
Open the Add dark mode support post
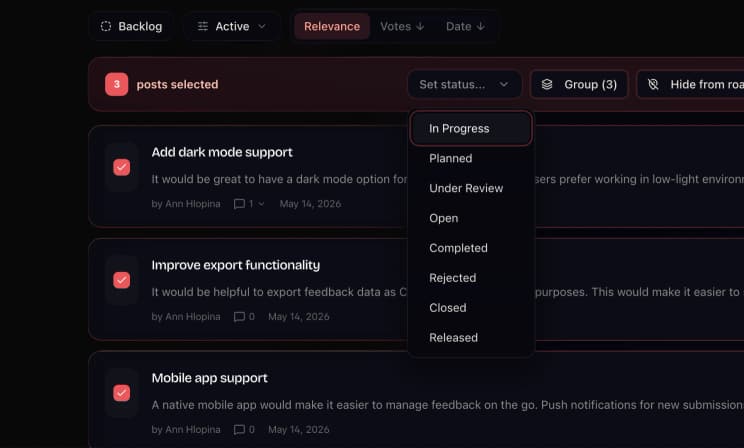pos(222,152)
